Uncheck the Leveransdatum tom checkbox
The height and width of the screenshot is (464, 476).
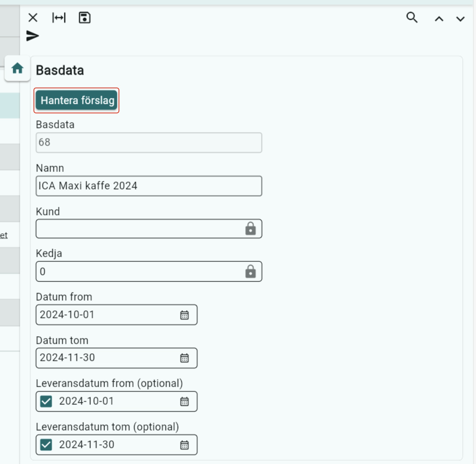[x=46, y=445]
